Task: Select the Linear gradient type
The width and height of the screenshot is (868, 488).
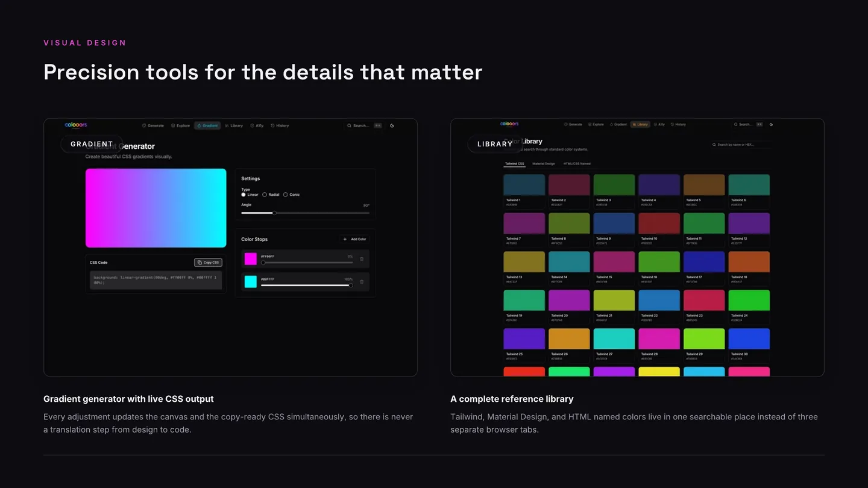Action: (x=250, y=195)
